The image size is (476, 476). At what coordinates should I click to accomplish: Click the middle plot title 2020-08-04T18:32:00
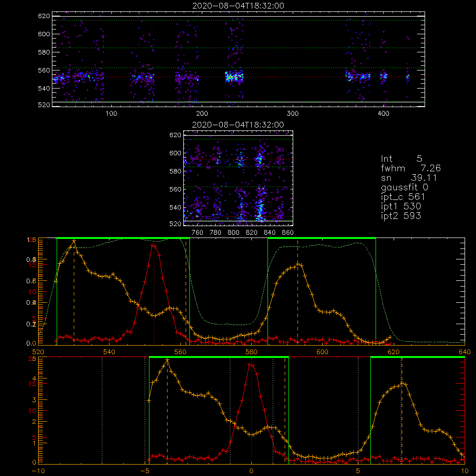click(238, 125)
